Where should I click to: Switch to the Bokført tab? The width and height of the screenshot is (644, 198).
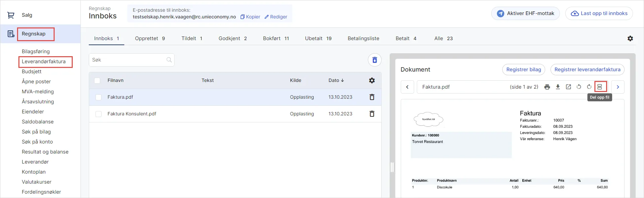tap(276, 38)
